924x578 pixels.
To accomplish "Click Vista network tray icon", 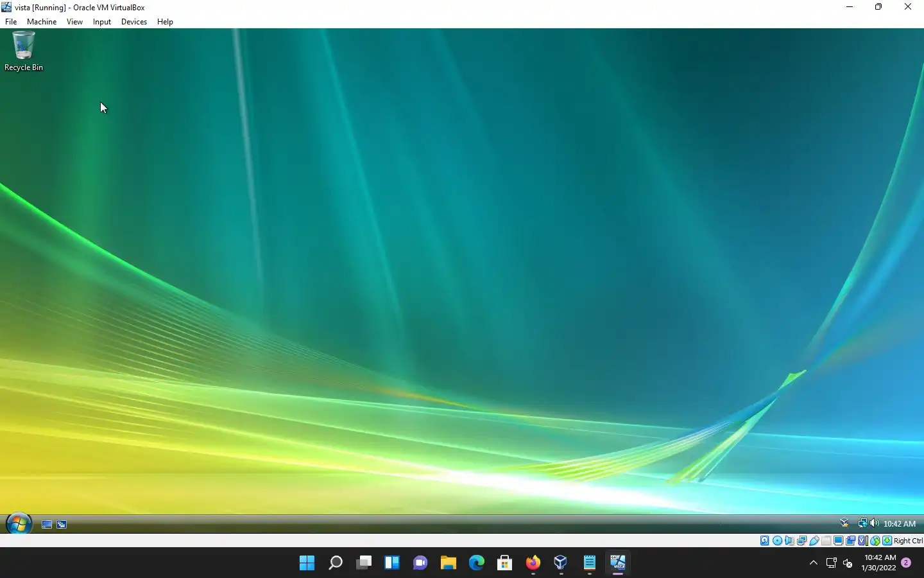I will 862,523.
